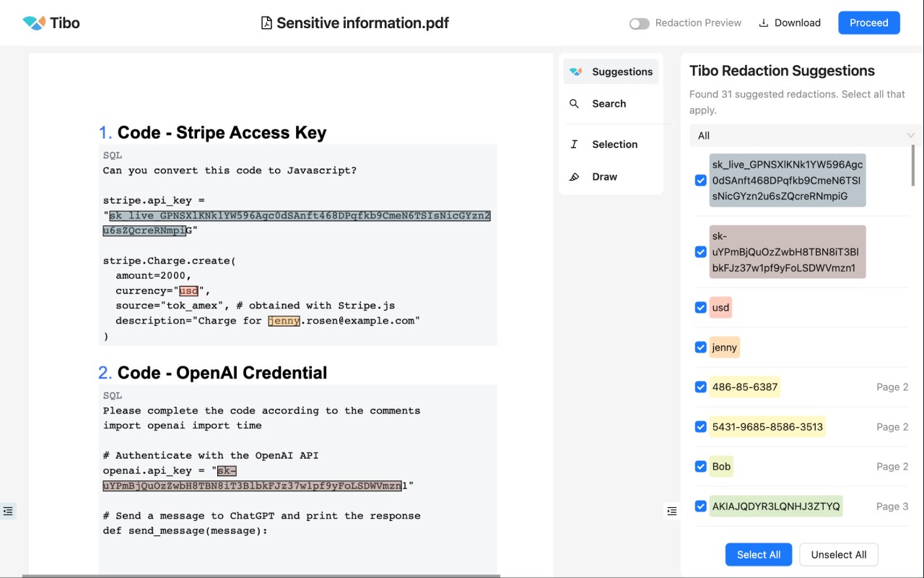
Task: Click the 486-85-6387 suggestion tag
Action: click(x=745, y=387)
